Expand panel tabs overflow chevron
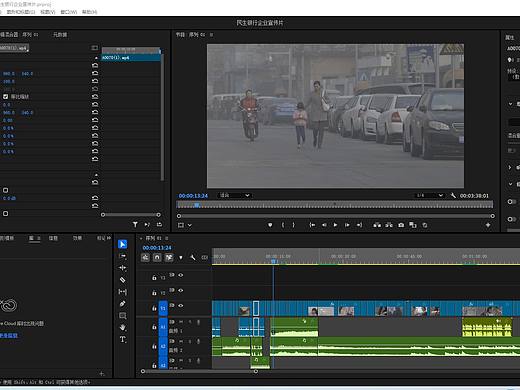Image resolution: width=520 pixels, height=390 pixels. pos(109,238)
